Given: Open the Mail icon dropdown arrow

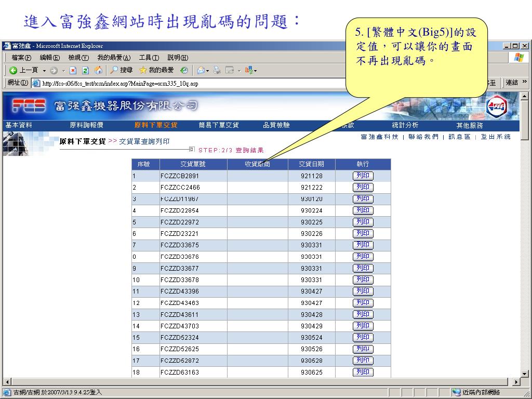Looking at the screenshot, I should pyautogui.click(x=207, y=71).
